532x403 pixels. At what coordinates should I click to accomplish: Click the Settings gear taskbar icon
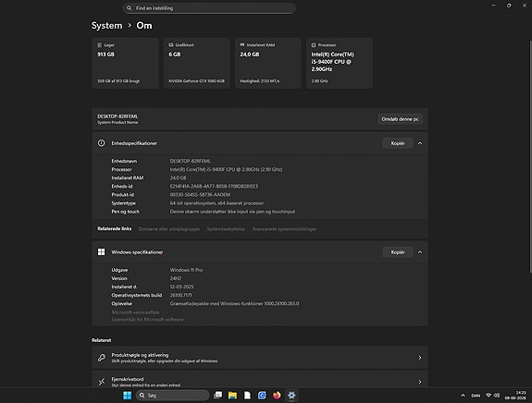coord(291,396)
